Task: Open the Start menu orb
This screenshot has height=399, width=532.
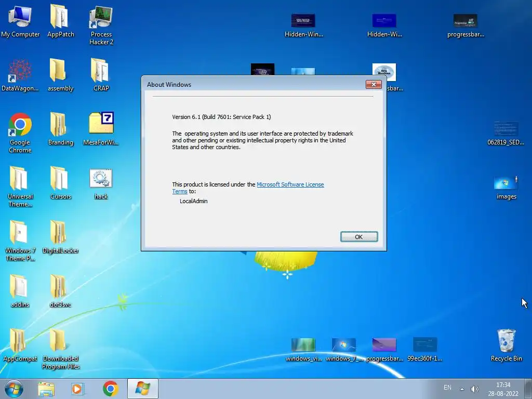Action: [14, 389]
